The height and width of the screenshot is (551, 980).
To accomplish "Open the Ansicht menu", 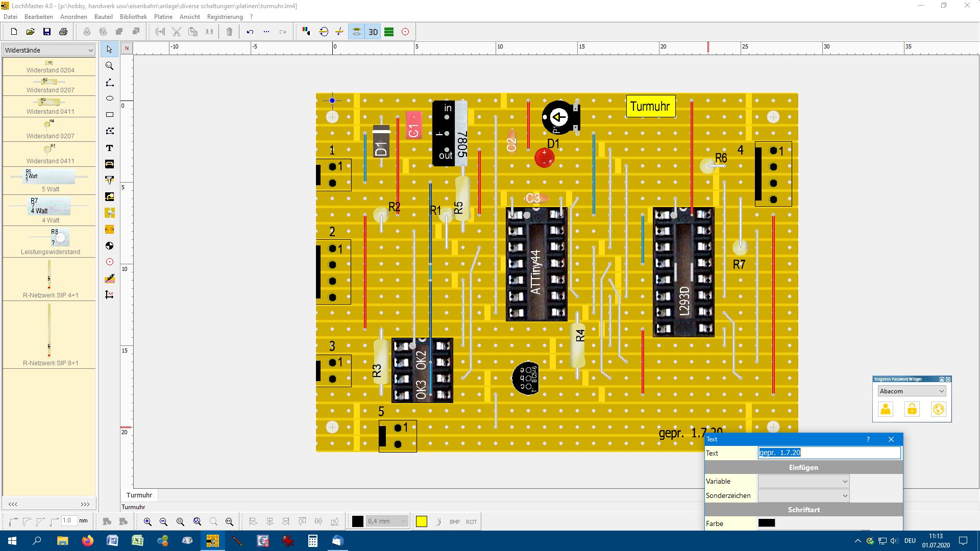I will (190, 17).
